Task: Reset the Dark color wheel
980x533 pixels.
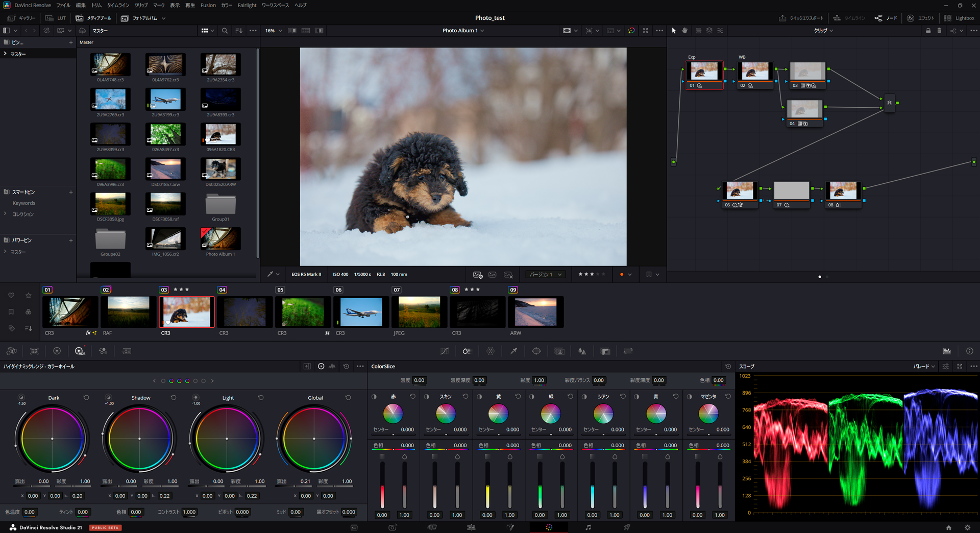Action: (86, 398)
